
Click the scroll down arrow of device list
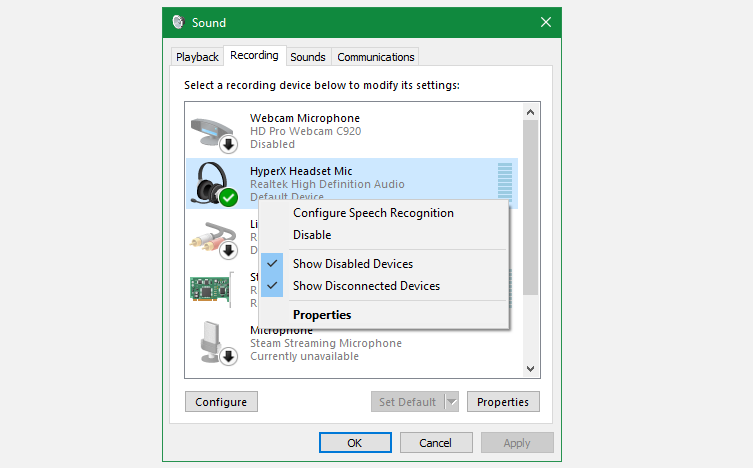pos(530,369)
